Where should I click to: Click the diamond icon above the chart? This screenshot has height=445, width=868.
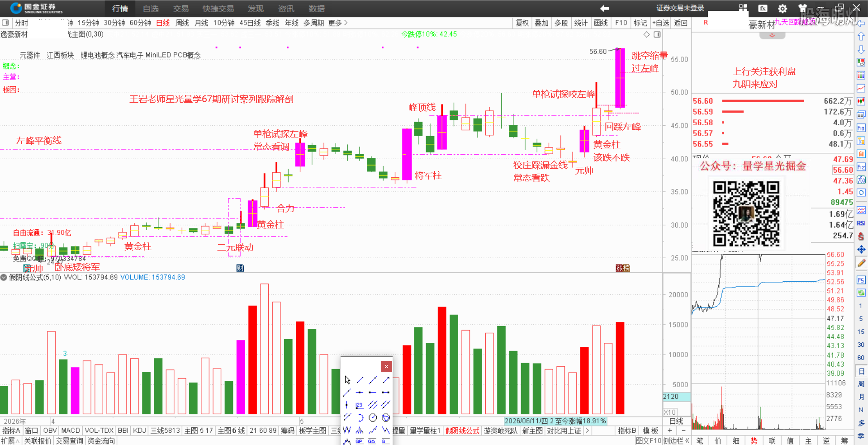647,34
